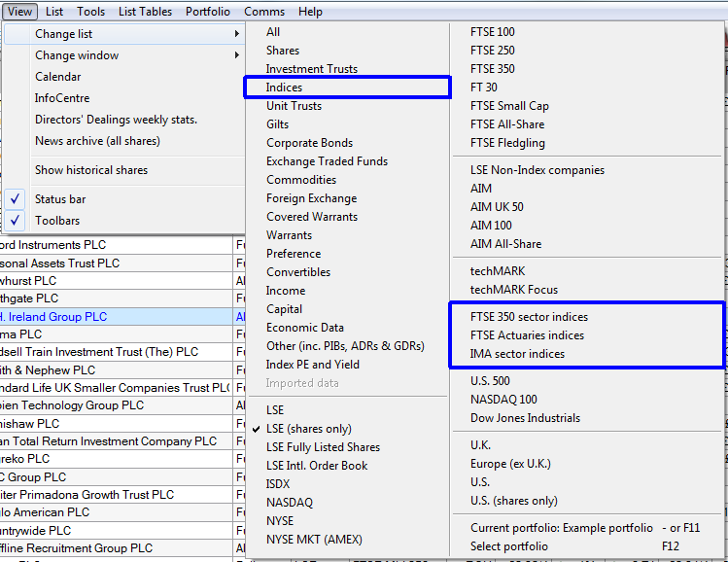This screenshot has height=562, width=728.
Task: Select FTSE Actuaries indices
Action: click(x=527, y=335)
